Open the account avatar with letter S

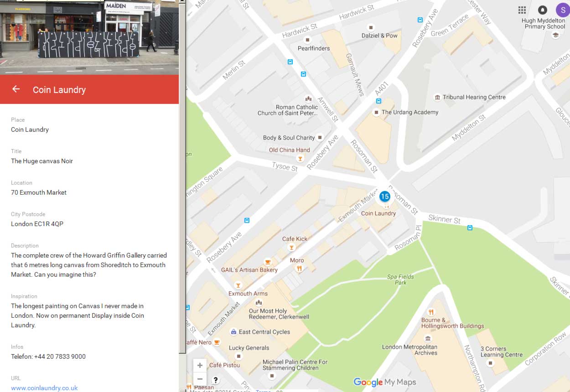point(562,10)
